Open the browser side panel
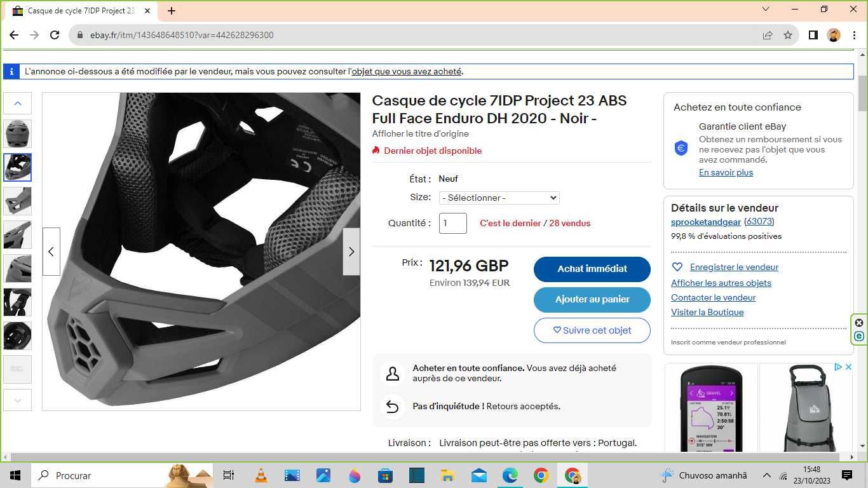868x488 pixels. pyautogui.click(x=813, y=35)
